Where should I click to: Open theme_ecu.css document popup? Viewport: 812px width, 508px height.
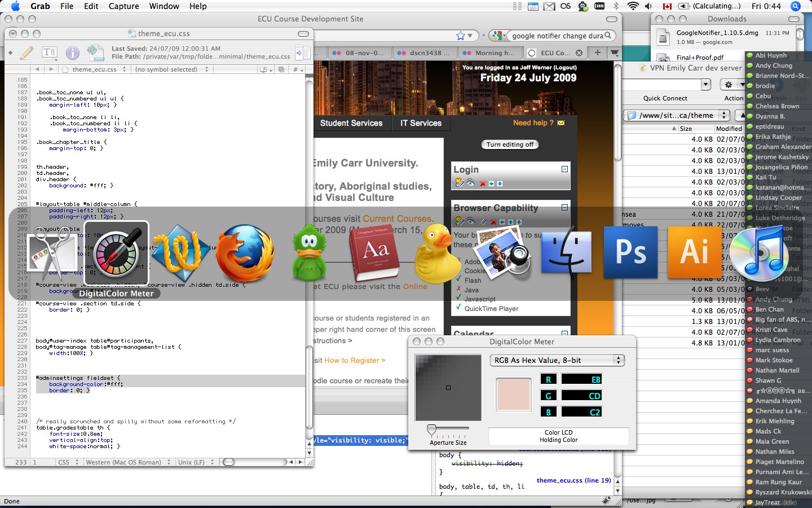click(94, 69)
